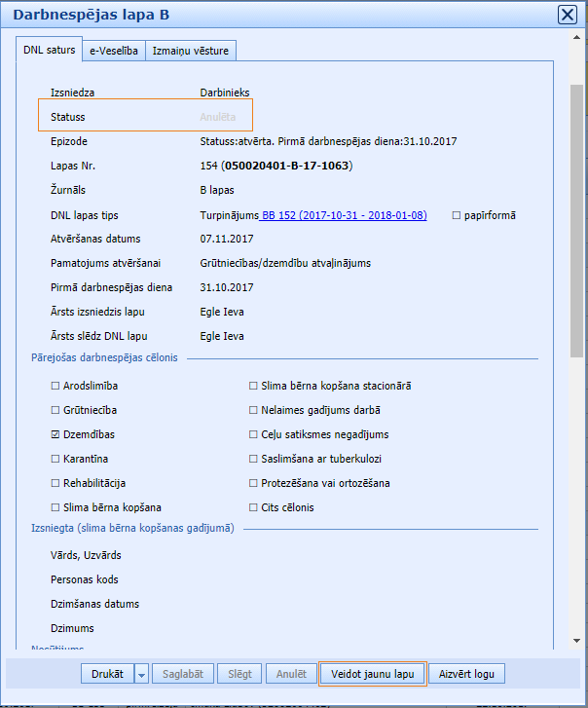The width and height of the screenshot is (588, 708).
Task: Click the Aizvērt logu button
Action: point(466,674)
